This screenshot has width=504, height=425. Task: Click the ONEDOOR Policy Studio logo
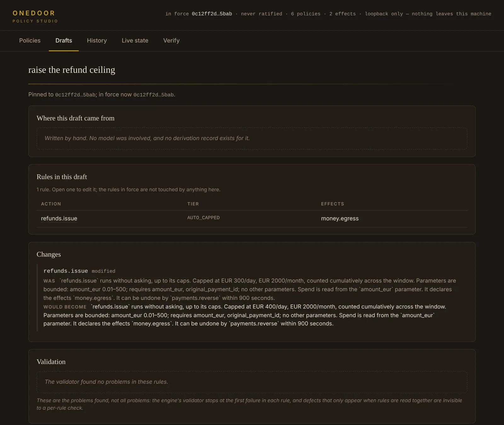point(35,16)
